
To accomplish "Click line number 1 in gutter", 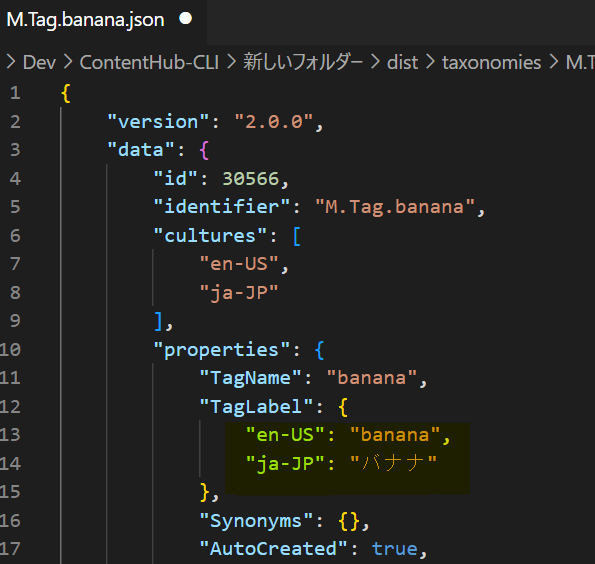I will tap(15, 93).
